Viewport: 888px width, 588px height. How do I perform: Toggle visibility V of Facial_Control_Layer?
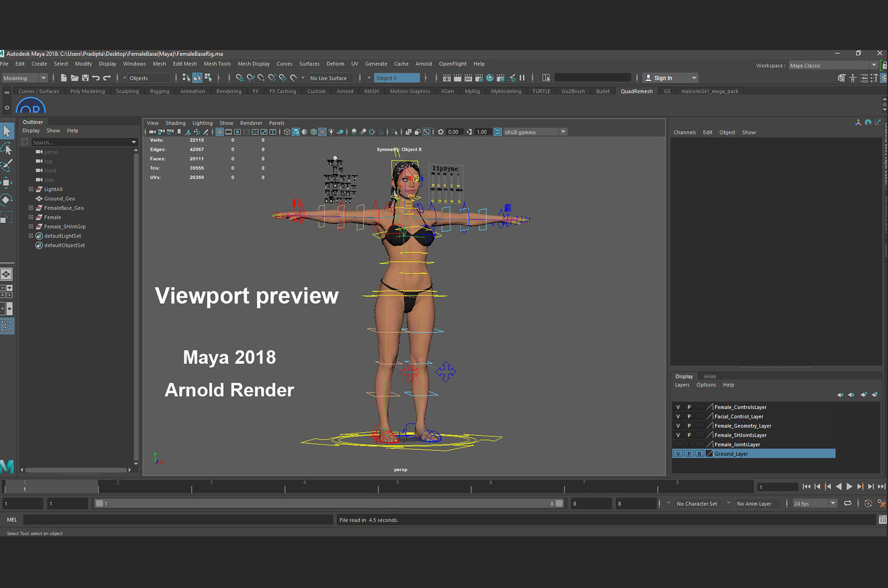tap(678, 417)
